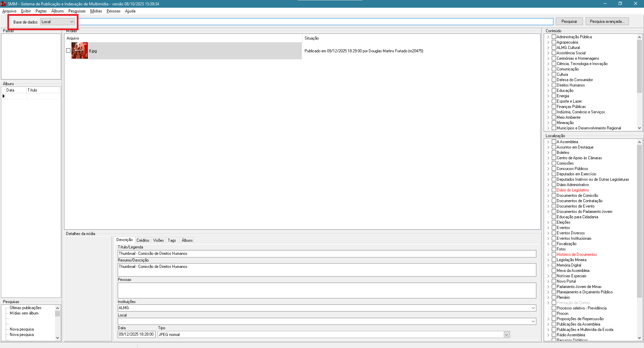Click the Pesquisar button
Viewport: 644px width, 348px height.
(x=569, y=21)
